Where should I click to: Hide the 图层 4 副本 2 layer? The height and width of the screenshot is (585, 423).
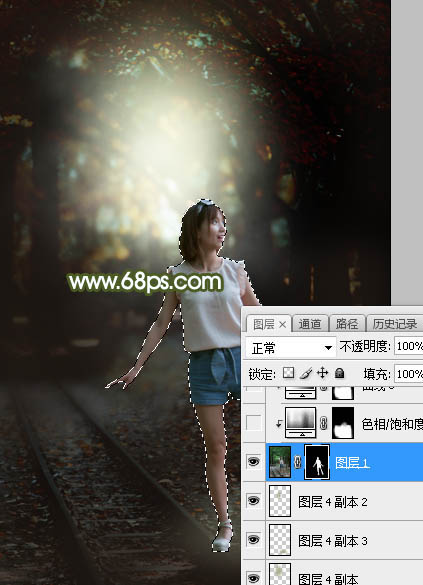click(x=253, y=500)
